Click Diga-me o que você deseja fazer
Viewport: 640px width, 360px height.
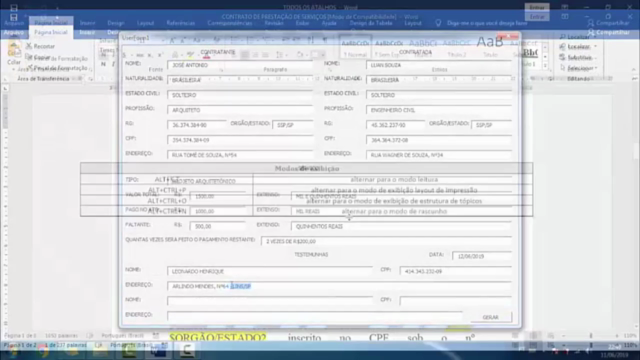click(x=487, y=23)
